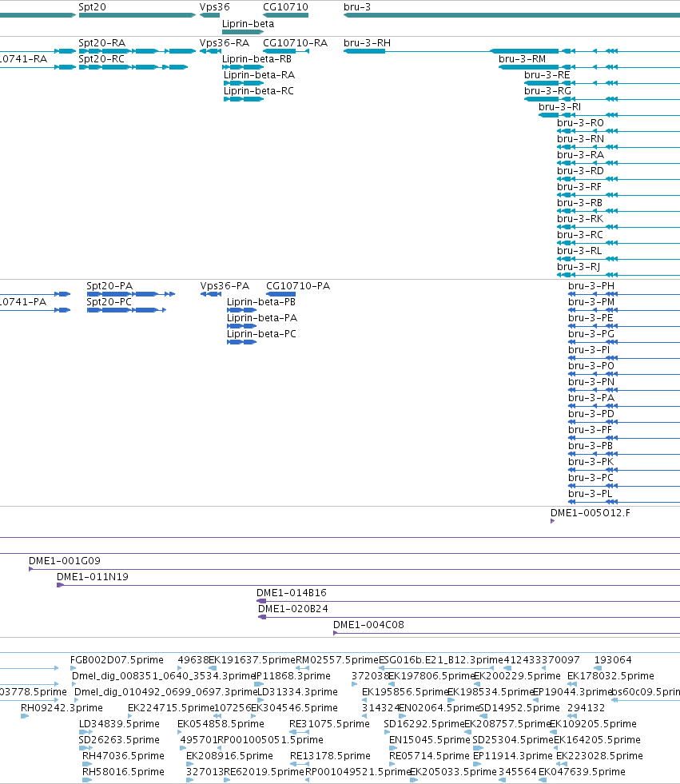Select clone DME1-005012.F
The image size is (680, 784).
point(590,513)
